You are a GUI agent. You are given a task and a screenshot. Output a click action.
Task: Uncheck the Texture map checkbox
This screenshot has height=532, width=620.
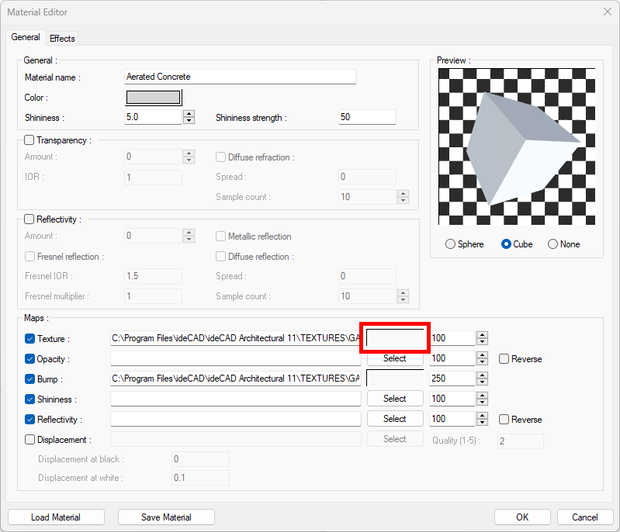(29, 339)
